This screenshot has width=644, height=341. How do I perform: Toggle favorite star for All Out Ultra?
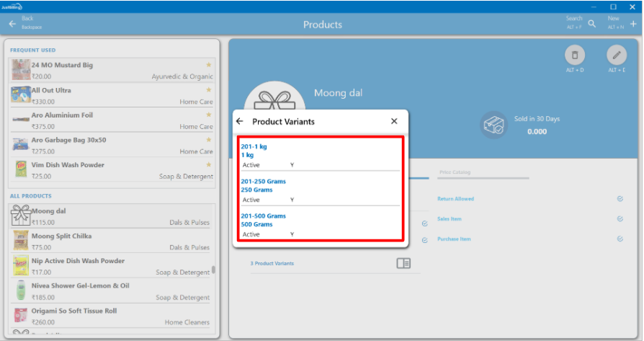(209, 90)
